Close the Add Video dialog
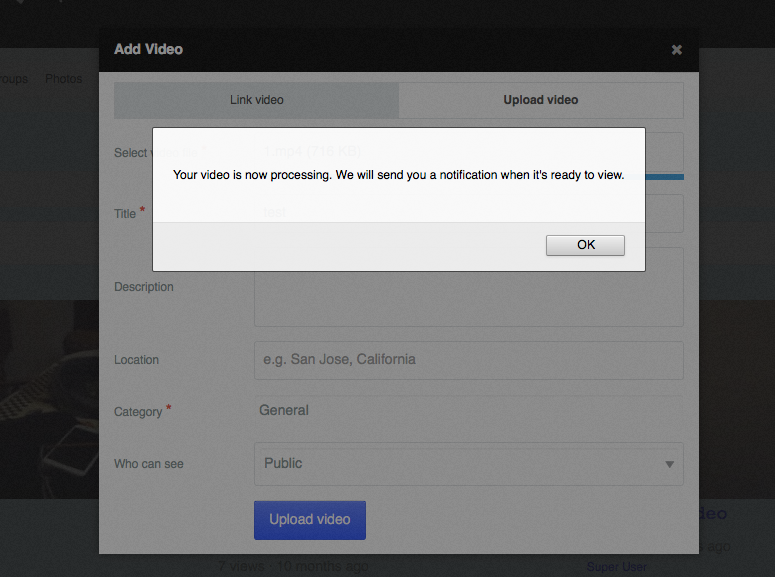The image size is (775, 577). point(677,49)
